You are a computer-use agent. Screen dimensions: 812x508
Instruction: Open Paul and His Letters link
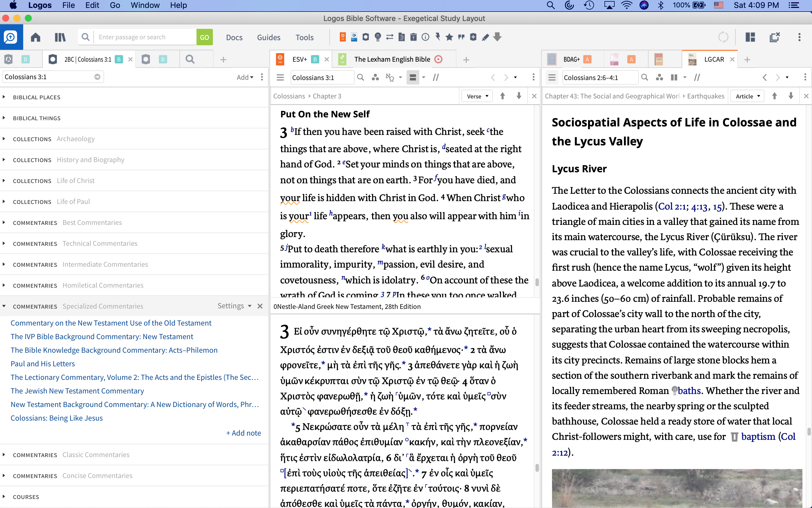click(43, 363)
